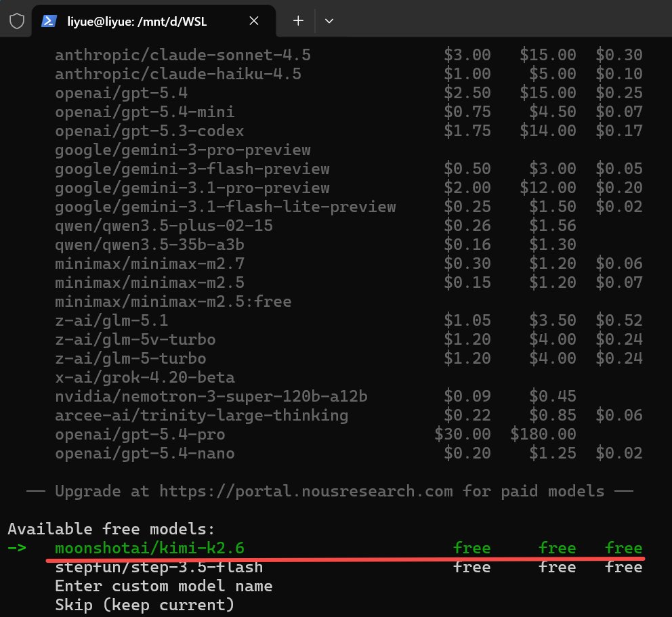This screenshot has width=672, height=617.
Task: Click z-ai/glm-5-turbo model name
Action: click(130, 359)
